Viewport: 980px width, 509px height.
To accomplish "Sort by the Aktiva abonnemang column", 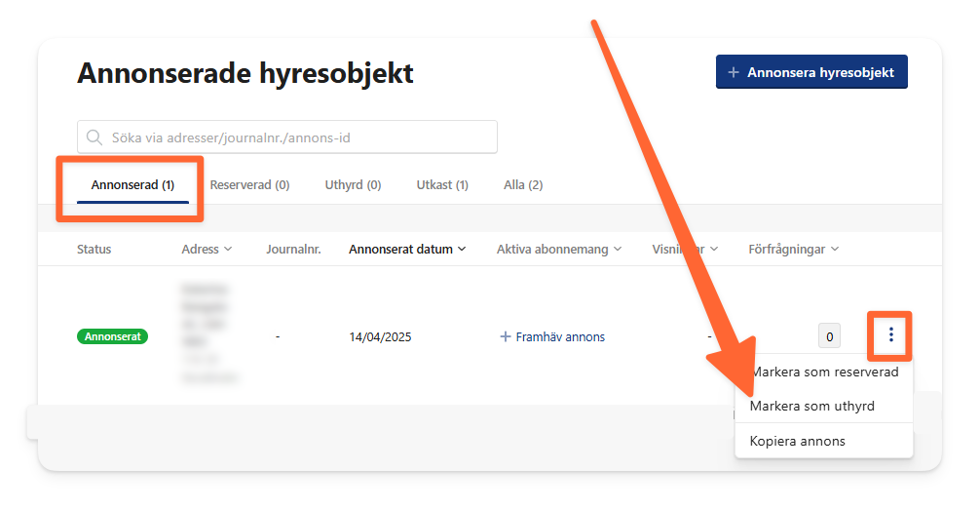I will pos(559,249).
